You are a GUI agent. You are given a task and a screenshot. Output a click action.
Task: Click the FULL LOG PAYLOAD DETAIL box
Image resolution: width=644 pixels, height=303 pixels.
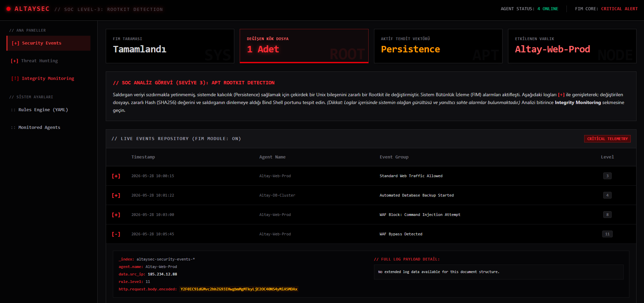[x=498, y=272]
